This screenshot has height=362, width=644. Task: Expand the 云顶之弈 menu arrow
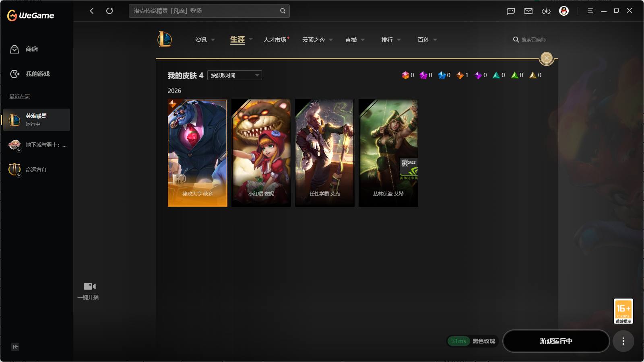pyautogui.click(x=331, y=40)
